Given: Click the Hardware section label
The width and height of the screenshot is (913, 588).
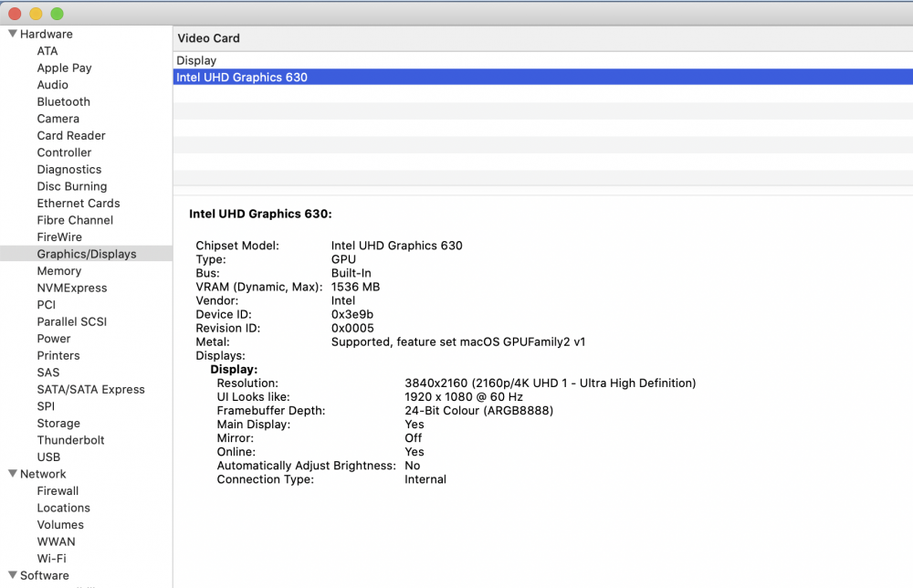Looking at the screenshot, I should (47, 35).
